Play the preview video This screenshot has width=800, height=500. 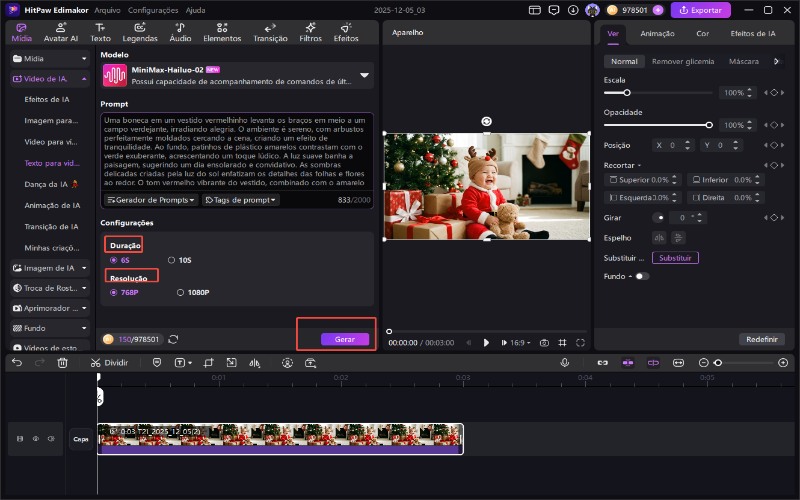tap(486, 343)
